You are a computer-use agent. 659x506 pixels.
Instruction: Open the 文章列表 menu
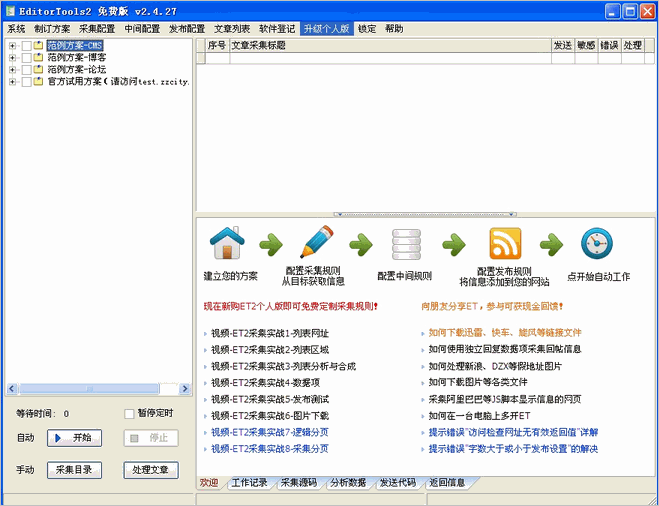pyautogui.click(x=232, y=29)
